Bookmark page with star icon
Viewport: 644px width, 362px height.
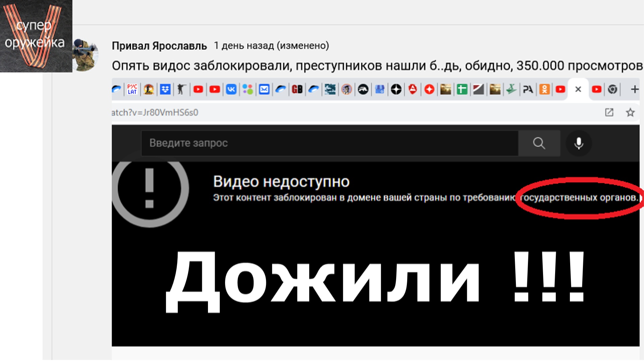click(x=630, y=113)
